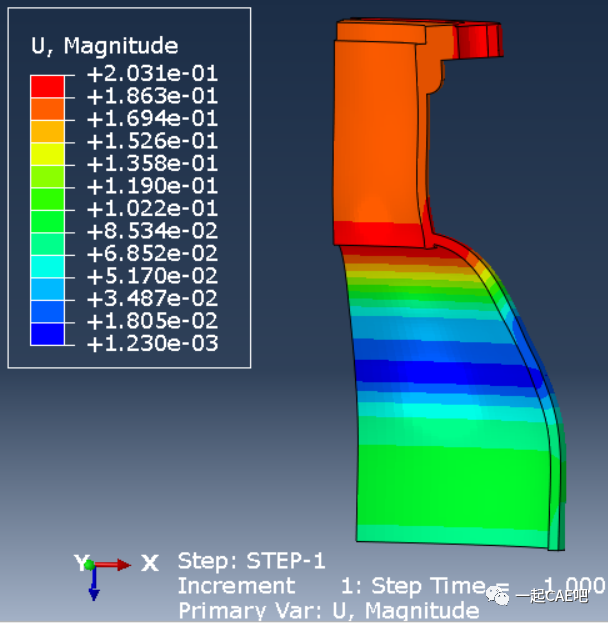608x623 pixels.
Task: Click the dark blue legend swatch at the bottom
Action: [x=47, y=333]
